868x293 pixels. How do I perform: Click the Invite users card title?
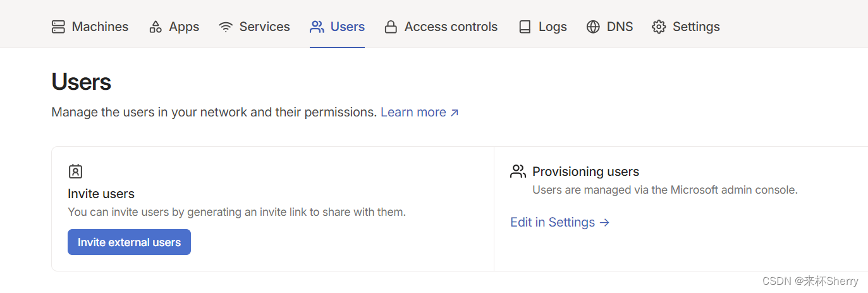pyautogui.click(x=101, y=194)
